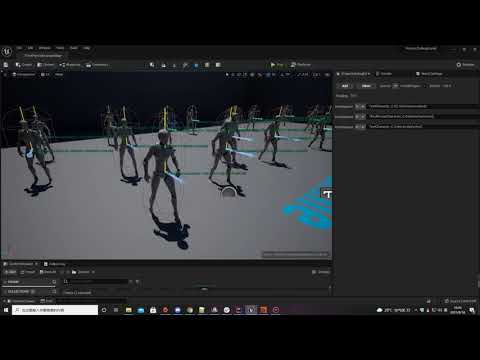The image size is (480, 360).
Task: Toggle rotation angle snapping in the viewport toolbar
Action: 282,75
